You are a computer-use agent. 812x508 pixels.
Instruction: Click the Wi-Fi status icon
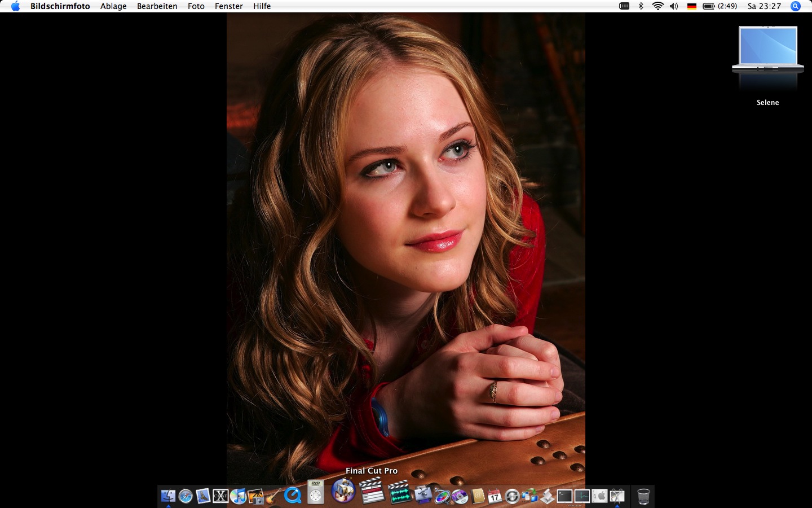click(x=657, y=6)
